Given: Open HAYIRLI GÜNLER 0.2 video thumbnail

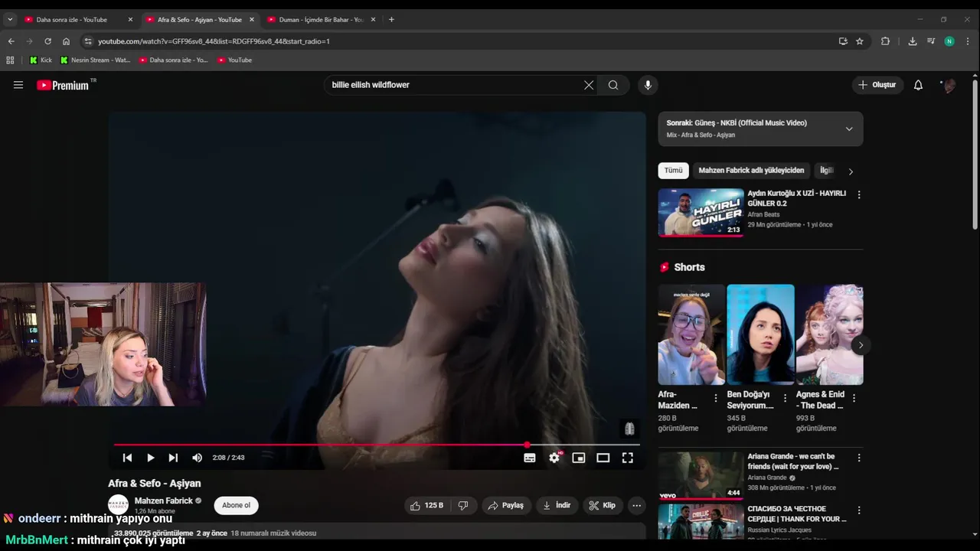Looking at the screenshot, I should point(701,212).
